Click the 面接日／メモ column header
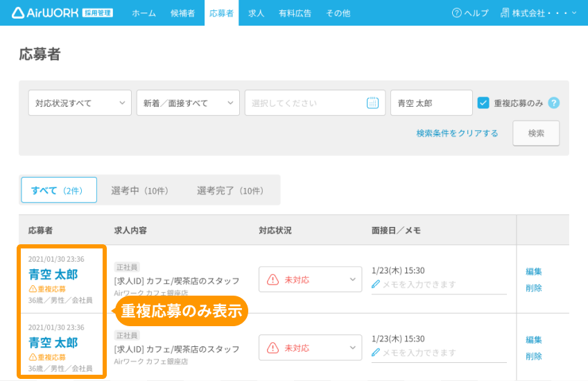Image resolution: width=588 pixels, height=381 pixels. 396,230
